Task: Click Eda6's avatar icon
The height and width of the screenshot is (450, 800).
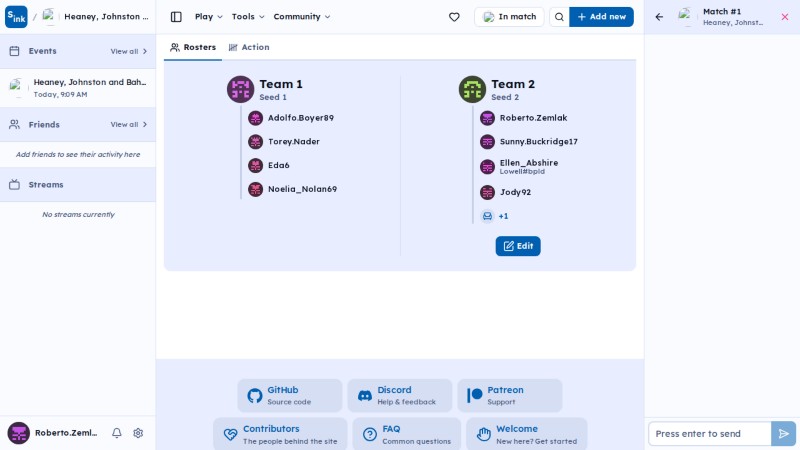Action: pos(256,165)
